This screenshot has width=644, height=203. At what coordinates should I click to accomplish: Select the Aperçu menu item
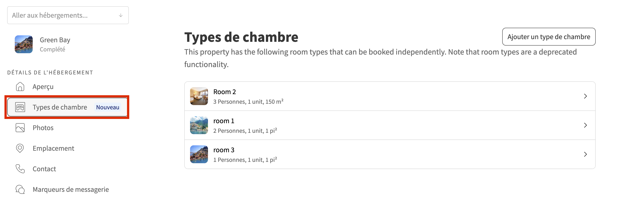[x=43, y=87]
